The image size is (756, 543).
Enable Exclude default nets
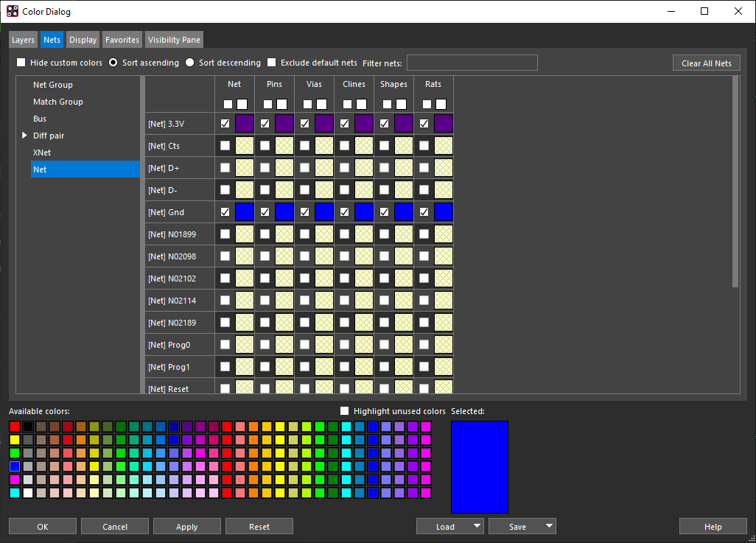(271, 63)
